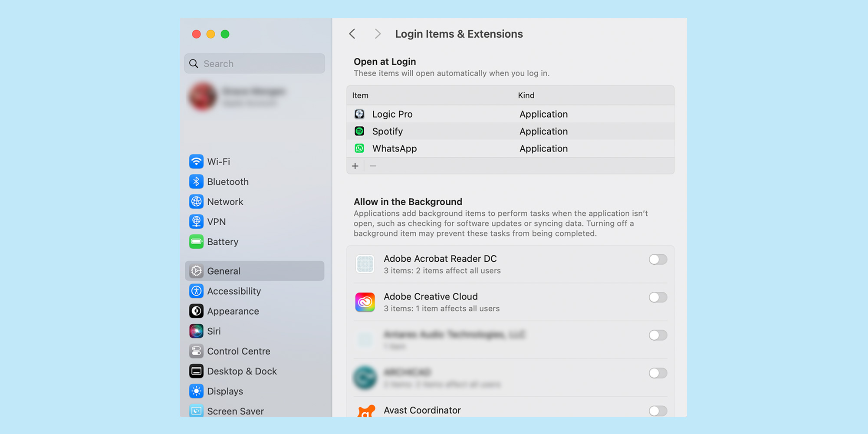This screenshot has width=868, height=434.
Task: Click into the Search field
Action: click(255, 64)
